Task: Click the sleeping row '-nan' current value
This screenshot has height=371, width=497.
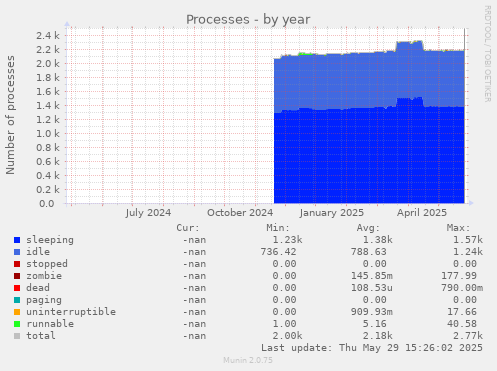Action: (194, 240)
